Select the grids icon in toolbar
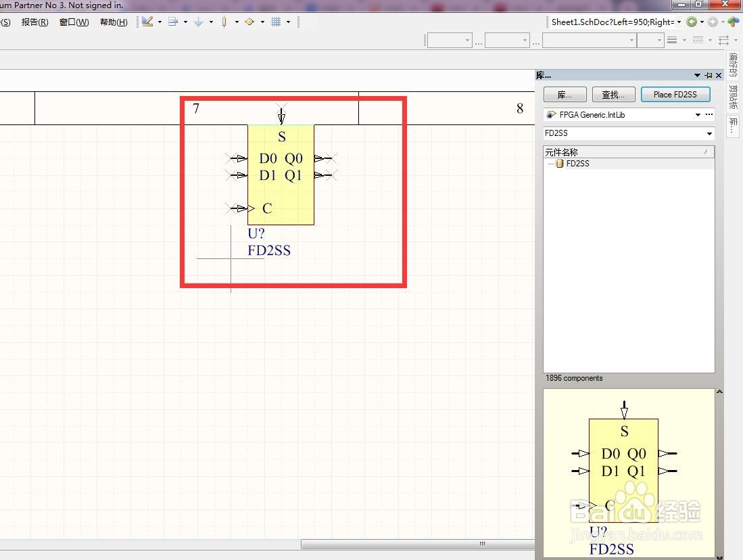This screenshot has height=560, width=743. (276, 22)
